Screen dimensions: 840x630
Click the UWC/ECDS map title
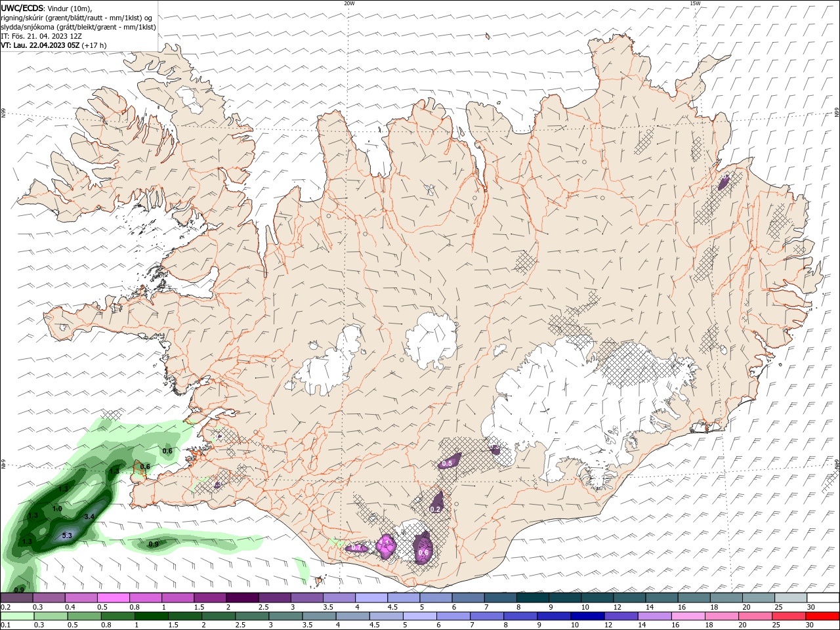point(47,8)
